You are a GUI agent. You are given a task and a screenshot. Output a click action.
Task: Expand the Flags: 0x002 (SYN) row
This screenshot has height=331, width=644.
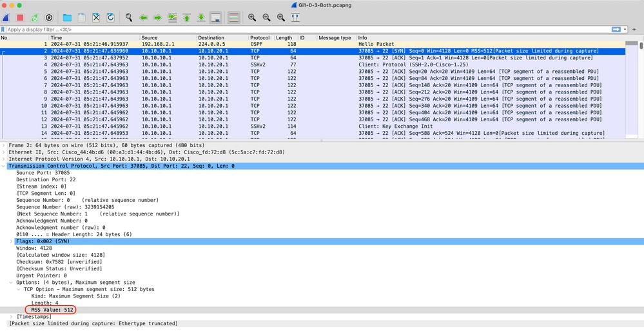coord(11,241)
